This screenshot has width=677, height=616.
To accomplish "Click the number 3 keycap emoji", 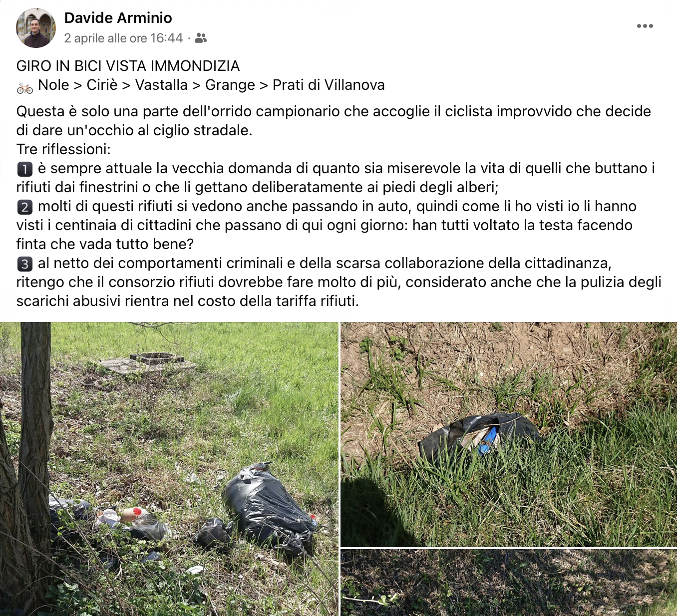I will 25,264.
